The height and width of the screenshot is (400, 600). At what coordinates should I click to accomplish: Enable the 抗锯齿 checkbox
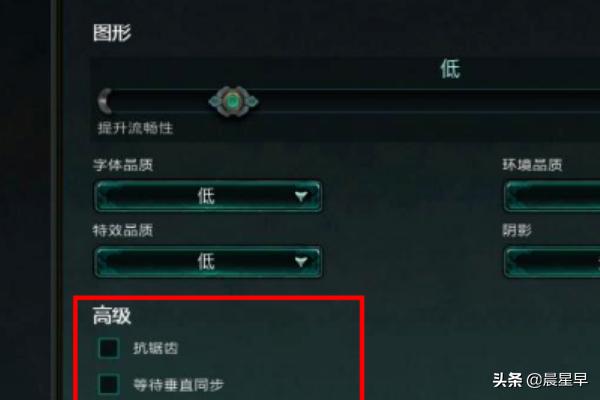pos(109,348)
